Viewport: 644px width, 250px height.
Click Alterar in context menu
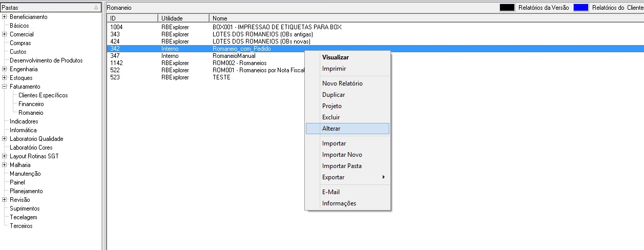tap(331, 129)
